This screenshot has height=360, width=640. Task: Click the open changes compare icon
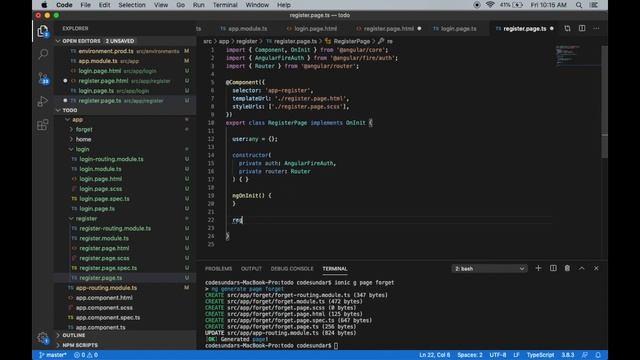tap(567, 29)
